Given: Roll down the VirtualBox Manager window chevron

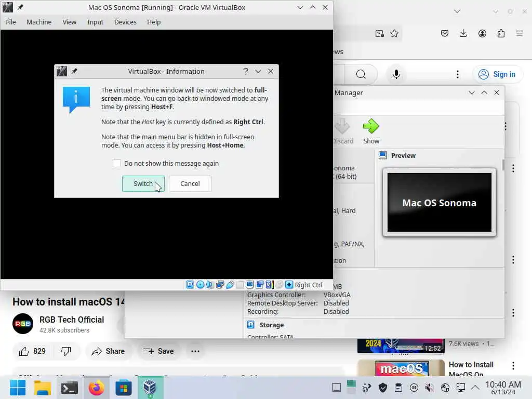Looking at the screenshot, I should [x=472, y=92].
